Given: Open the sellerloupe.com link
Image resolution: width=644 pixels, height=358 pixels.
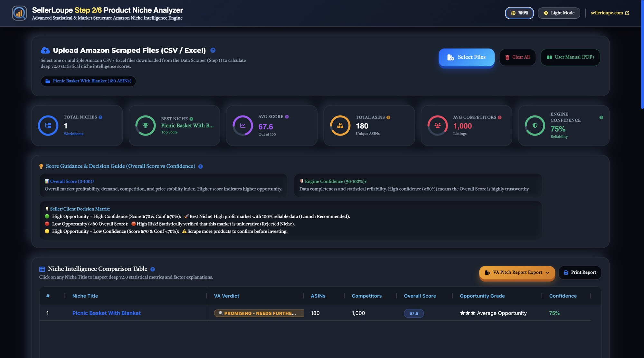Looking at the screenshot, I should coord(610,13).
